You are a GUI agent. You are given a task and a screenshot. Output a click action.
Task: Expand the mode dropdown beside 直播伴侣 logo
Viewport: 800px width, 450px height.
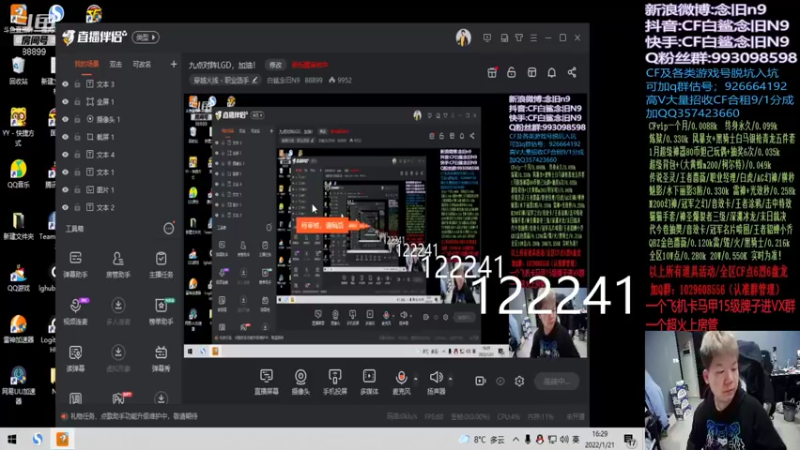(x=145, y=37)
